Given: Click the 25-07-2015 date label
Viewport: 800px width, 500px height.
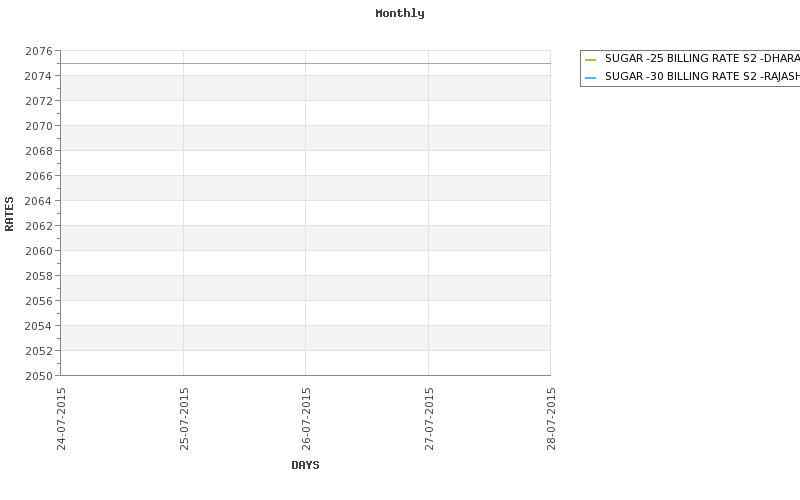Looking at the screenshot, I should [184, 419].
